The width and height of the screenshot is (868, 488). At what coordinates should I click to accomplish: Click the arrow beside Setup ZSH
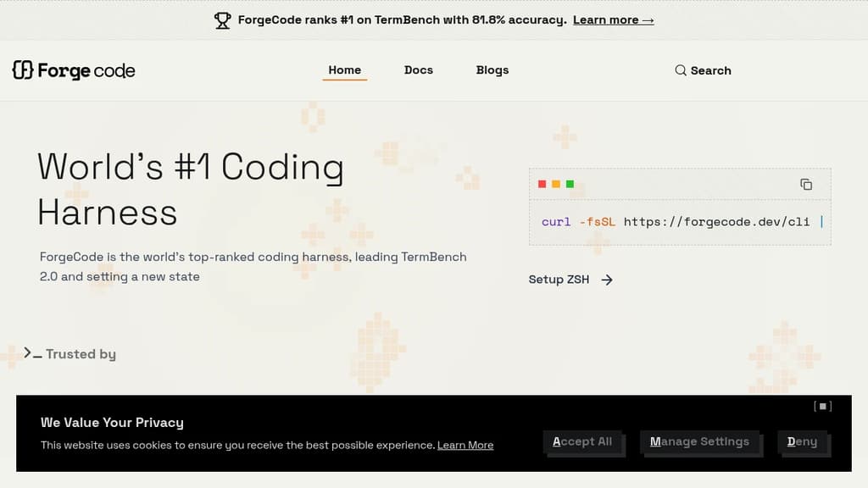click(x=607, y=280)
